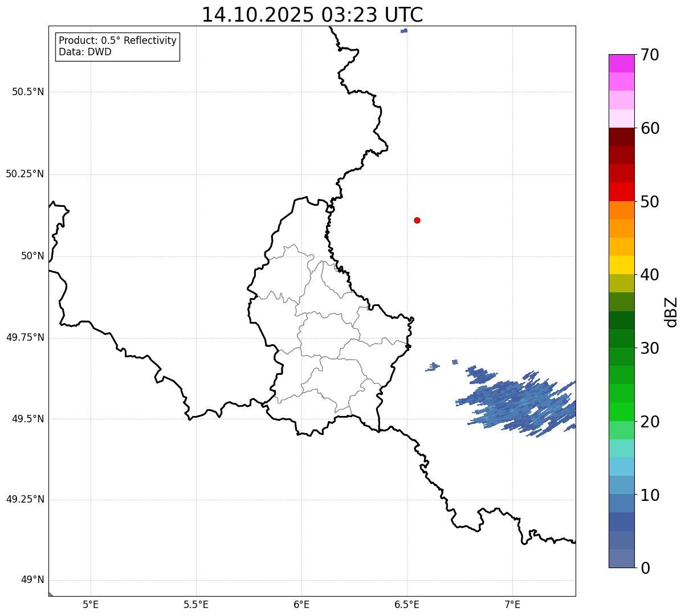Viewport: 685px width, 616px height.
Task: Click the 5°E longitude label
Action: (91, 605)
